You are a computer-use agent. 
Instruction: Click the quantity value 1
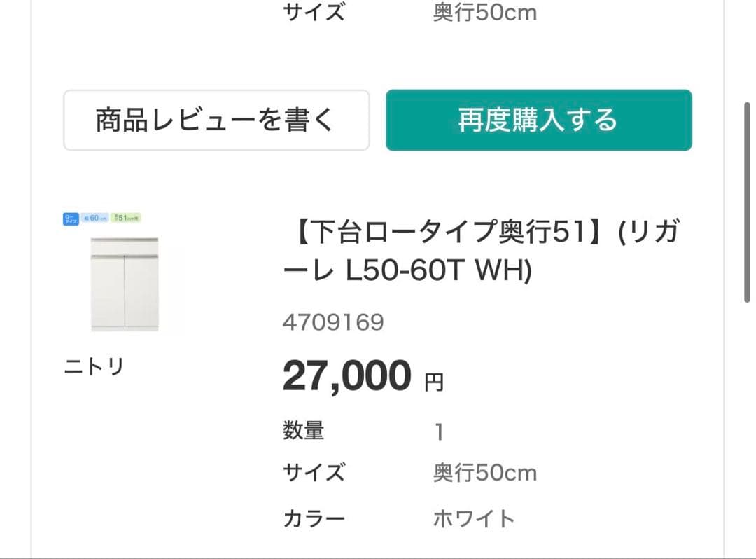point(437,430)
